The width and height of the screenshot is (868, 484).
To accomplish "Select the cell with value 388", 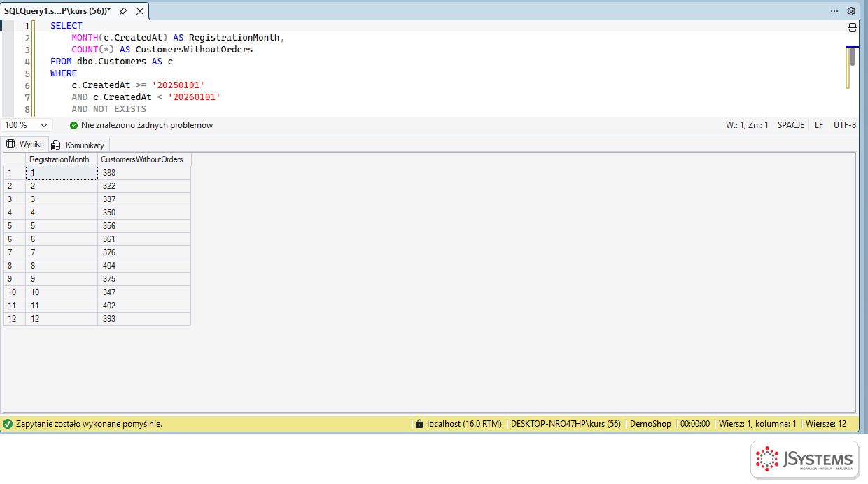I will [144, 173].
